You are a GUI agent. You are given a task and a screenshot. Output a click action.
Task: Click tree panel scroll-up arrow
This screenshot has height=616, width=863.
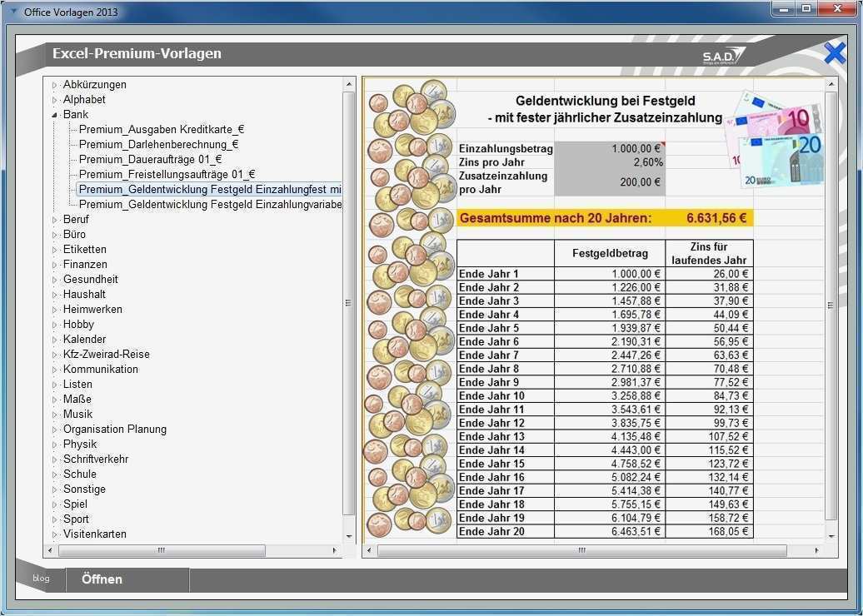click(x=348, y=85)
